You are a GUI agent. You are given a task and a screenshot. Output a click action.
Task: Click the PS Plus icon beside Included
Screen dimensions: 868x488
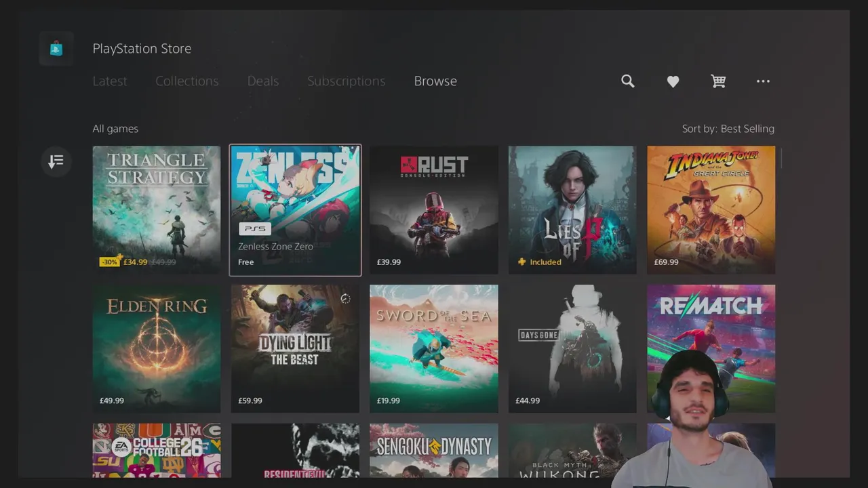521,262
